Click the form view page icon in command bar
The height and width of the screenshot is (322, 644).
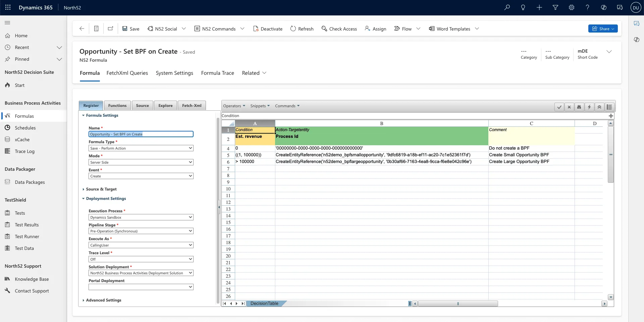[96, 29]
